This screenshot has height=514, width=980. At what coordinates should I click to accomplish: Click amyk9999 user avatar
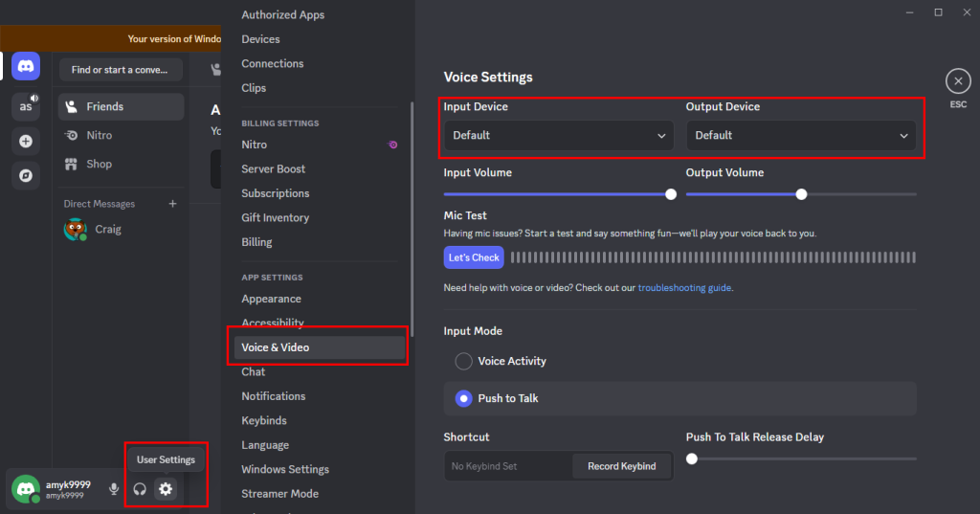(x=26, y=488)
